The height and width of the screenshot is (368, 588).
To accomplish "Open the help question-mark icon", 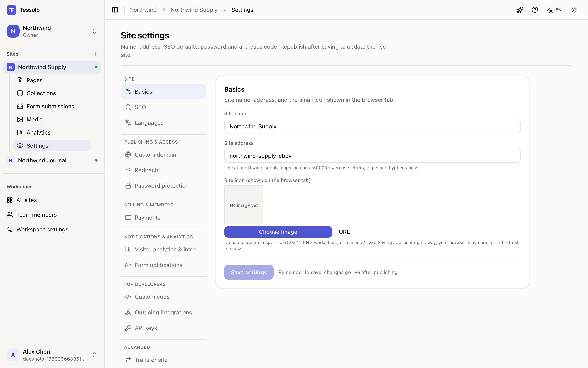I will 535,10.
